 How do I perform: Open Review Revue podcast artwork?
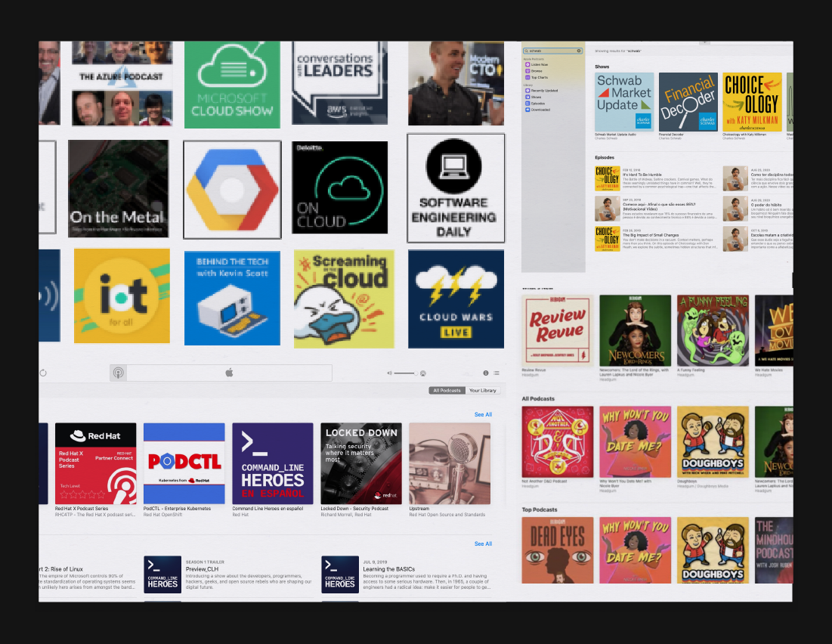coord(557,331)
